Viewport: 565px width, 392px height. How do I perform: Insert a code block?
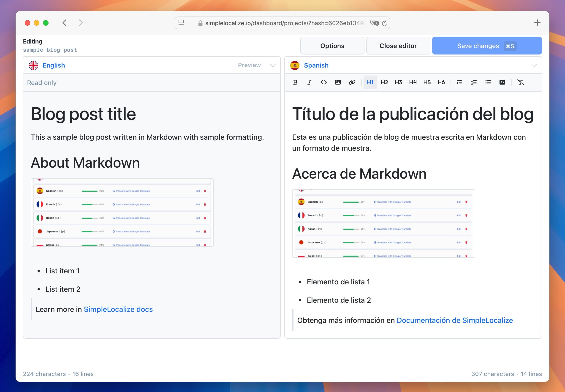(x=502, y=82)
